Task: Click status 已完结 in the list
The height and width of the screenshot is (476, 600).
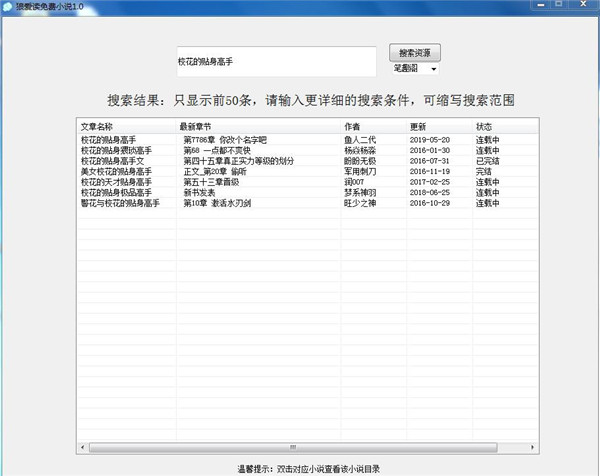Action: click(x=488, y=161)
